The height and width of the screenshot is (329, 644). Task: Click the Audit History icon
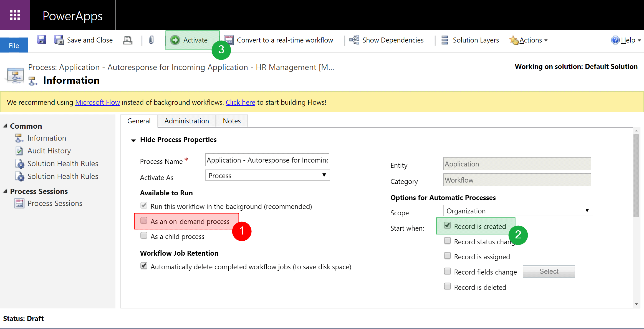point(19,151)
